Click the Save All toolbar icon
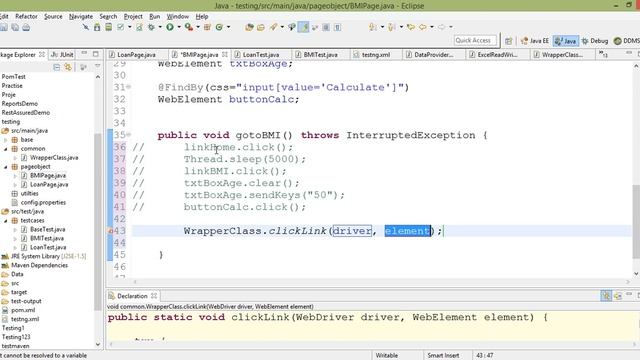The width and height of the screenshot is (640, 360). coord(15,27)
